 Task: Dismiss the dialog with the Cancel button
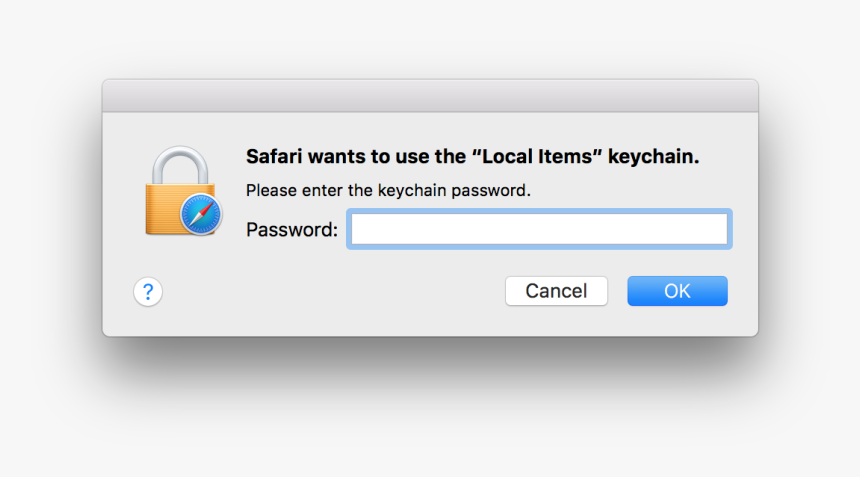[556, 291]
